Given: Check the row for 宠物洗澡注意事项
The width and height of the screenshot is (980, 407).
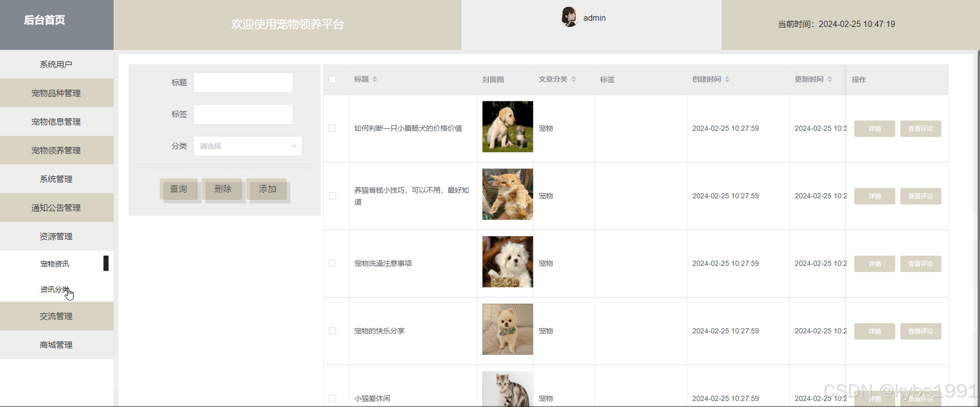Looking at the screenshot, I should (332, 263).
